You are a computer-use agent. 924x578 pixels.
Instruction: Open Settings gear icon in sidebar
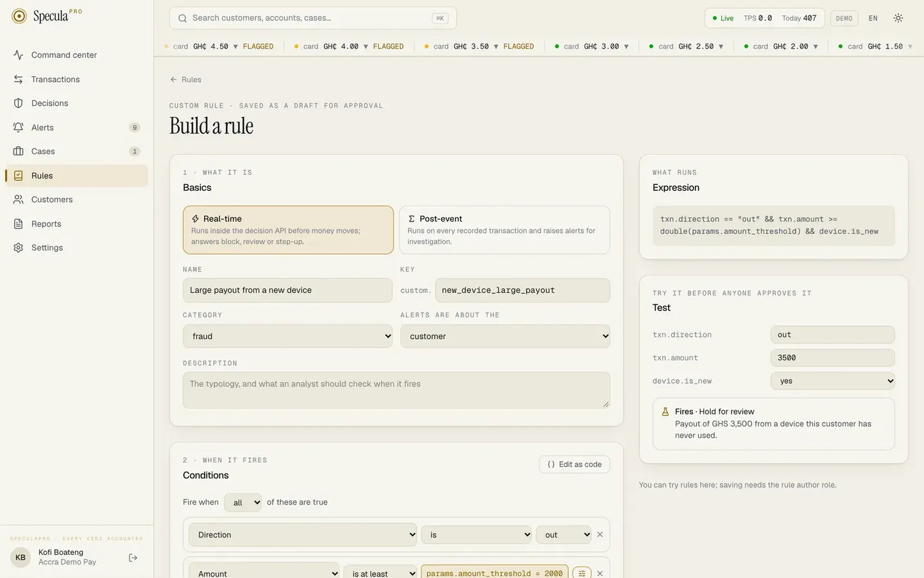click(19, 248)
